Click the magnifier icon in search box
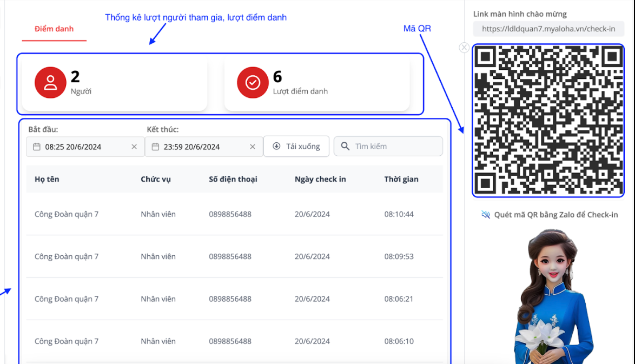The image size is (635, 364). coord(346,146)
